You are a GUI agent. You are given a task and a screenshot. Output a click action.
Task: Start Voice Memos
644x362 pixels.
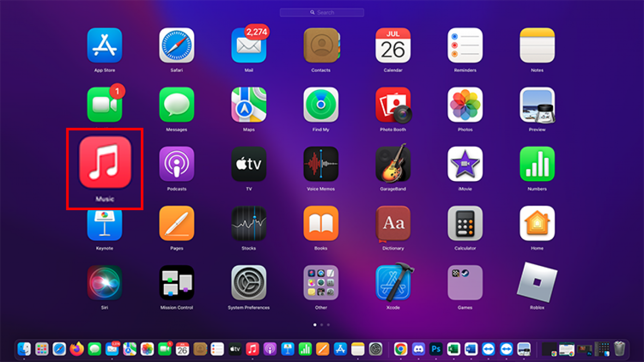pyautogui.click(x=320, y=163)
